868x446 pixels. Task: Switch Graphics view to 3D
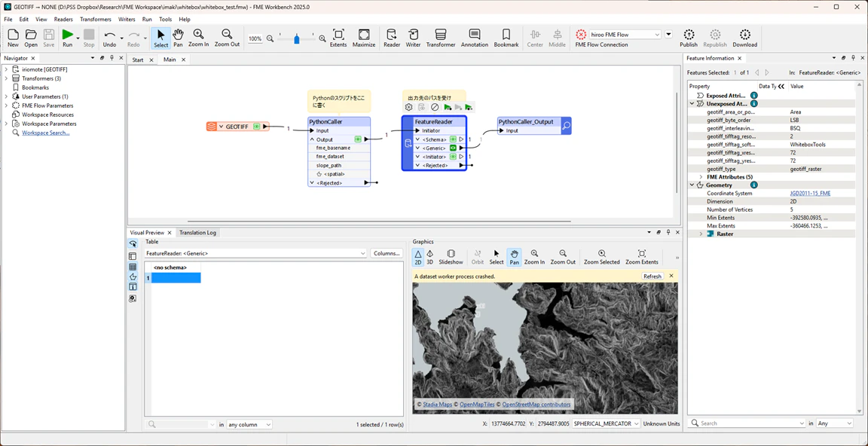coord(429,256)
